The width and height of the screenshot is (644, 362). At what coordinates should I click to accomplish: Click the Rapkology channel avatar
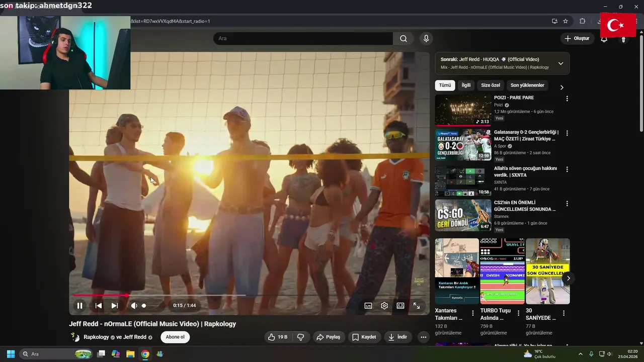[x=75, y=337]
